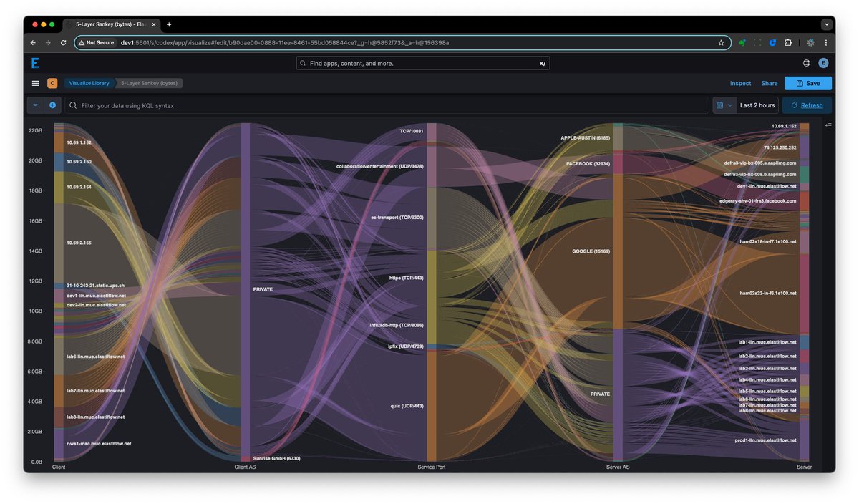Click the Last 2 hours time range
859x504 pixels.
(x=757, y=105)
